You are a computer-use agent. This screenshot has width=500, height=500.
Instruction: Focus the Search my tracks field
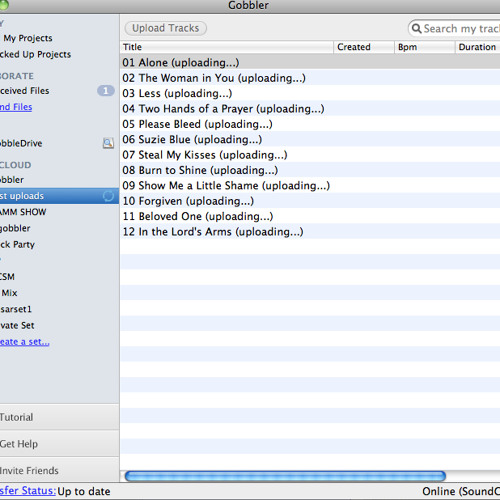(454, 29)
